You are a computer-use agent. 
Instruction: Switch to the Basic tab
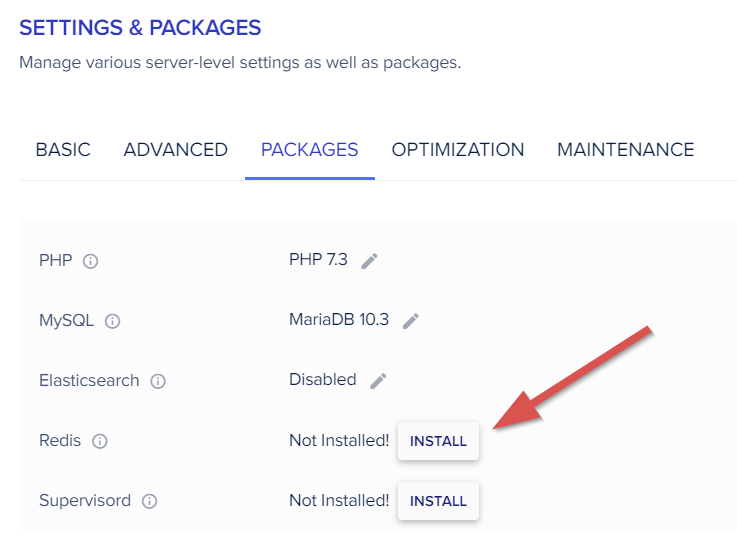pyautogui.click(x=63, y=150)
